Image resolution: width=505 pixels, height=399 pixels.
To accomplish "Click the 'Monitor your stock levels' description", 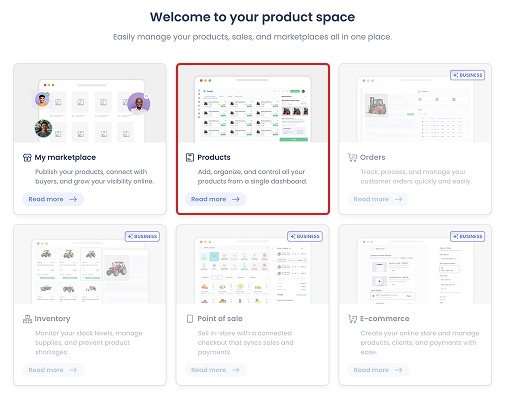I will pyautogui.click(x=89, y=343).
